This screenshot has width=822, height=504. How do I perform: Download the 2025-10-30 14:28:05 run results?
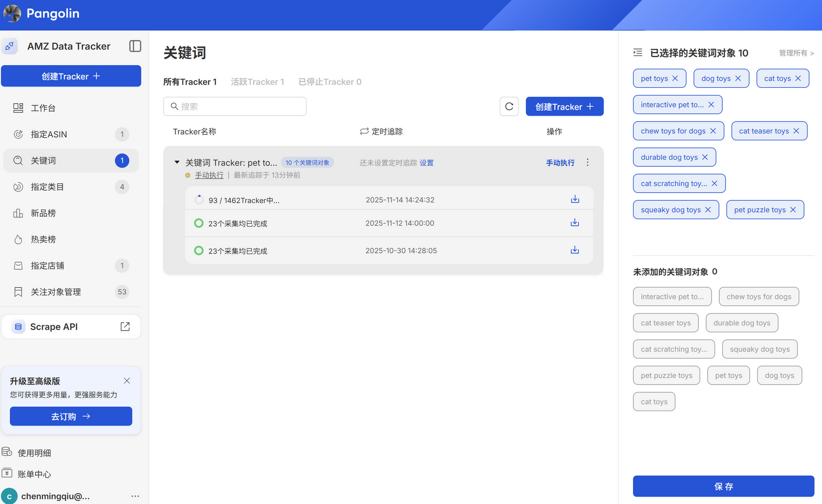coord(575,250)
